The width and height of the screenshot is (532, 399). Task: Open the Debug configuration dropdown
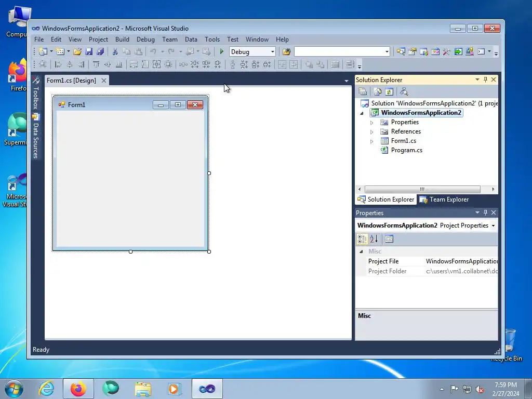tap(272, 51)
